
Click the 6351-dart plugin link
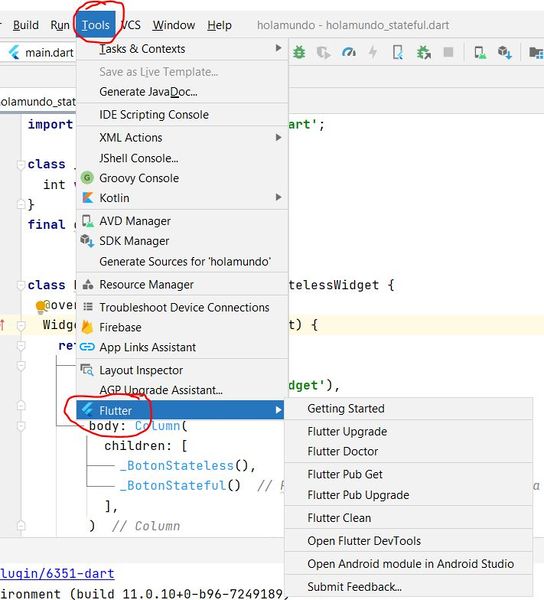[57, 573]
